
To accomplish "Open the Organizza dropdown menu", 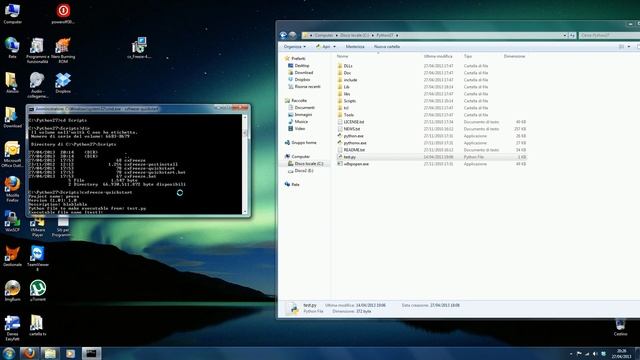I will point(295,47).
